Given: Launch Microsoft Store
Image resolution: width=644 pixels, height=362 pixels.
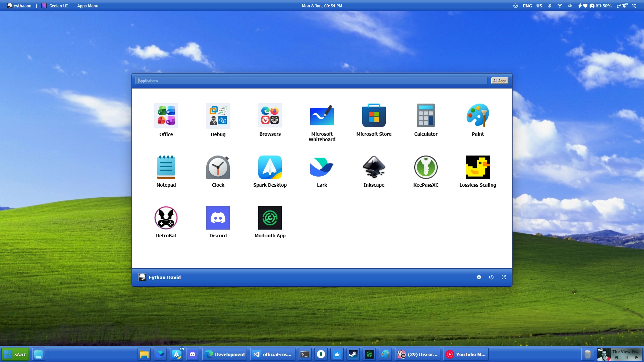Looking at the screenshot, I should pos(374,120).
